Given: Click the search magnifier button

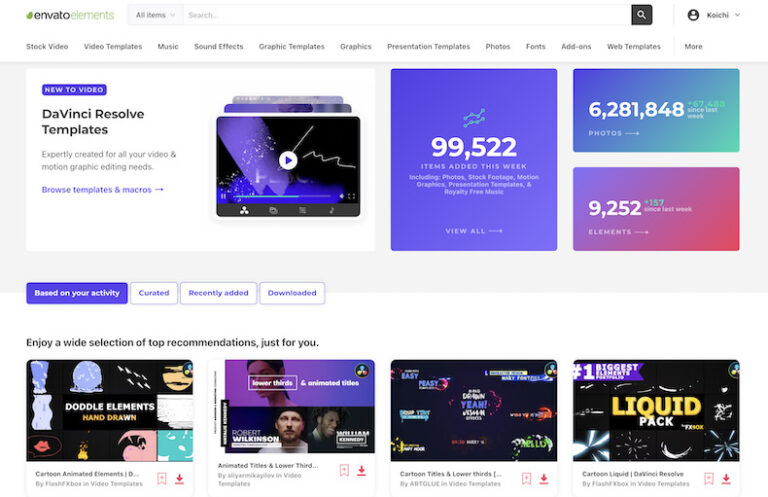Looking at the screenshot, I should tap(641, 15).
